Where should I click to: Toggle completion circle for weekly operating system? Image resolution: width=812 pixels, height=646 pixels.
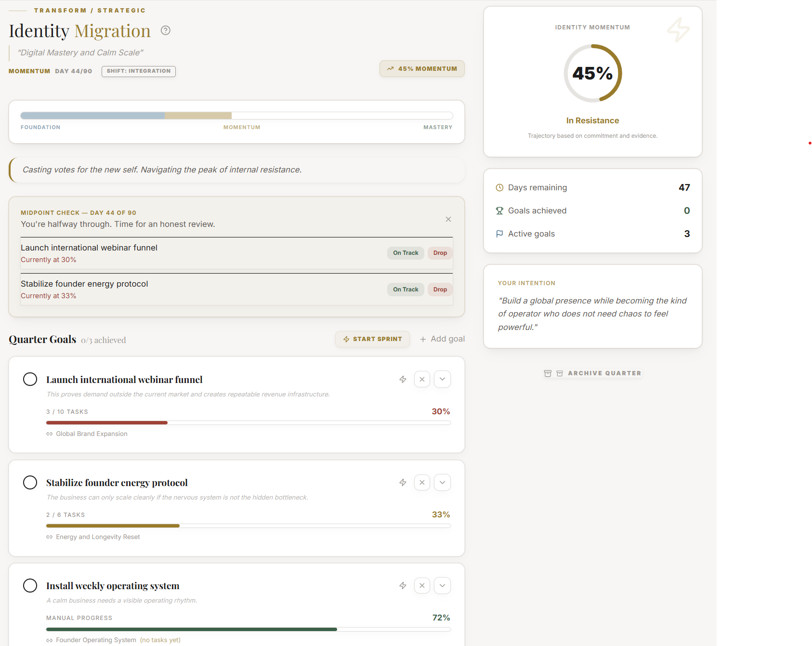coord(30,585)
